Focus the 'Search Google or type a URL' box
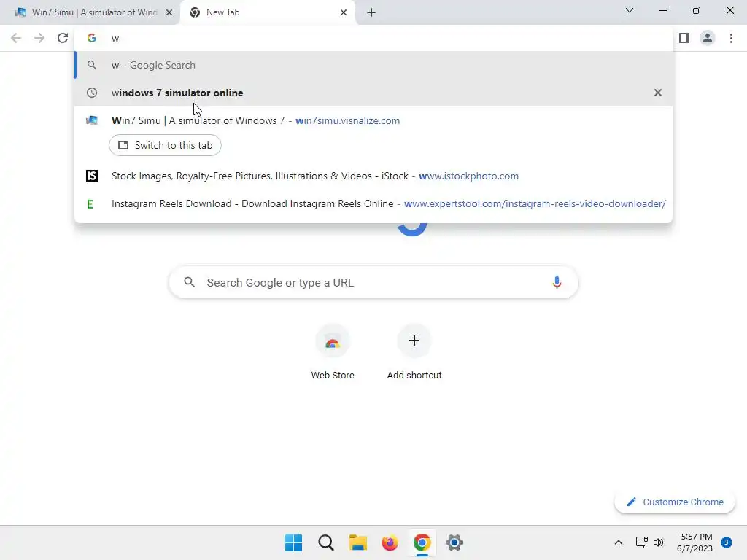The height and width of the screenshot is (560, 747). click(x=373, y=282)
